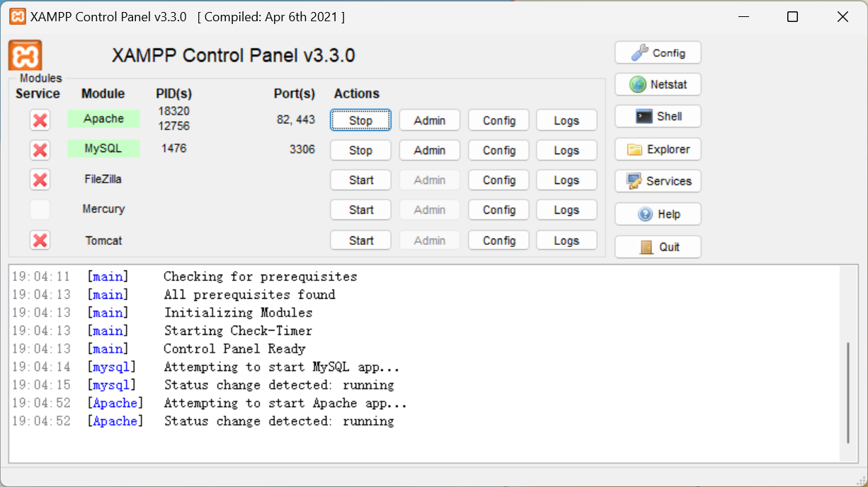The height and width of the screenshot is (487, 868).
Task: View Mercury Logs
Action: [566, 210]
